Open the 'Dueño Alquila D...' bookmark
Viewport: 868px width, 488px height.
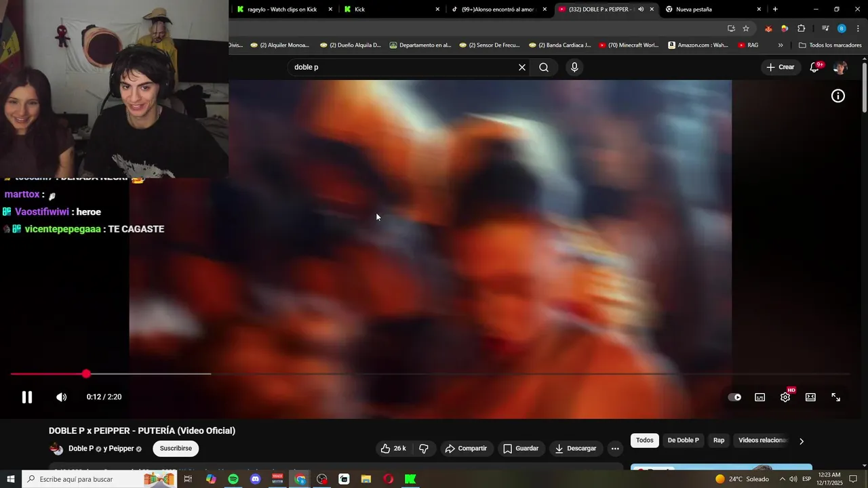pos(350,45)
